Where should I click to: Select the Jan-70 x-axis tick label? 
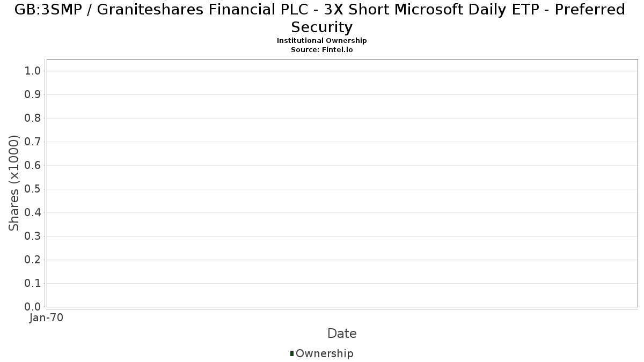(47, 318)
